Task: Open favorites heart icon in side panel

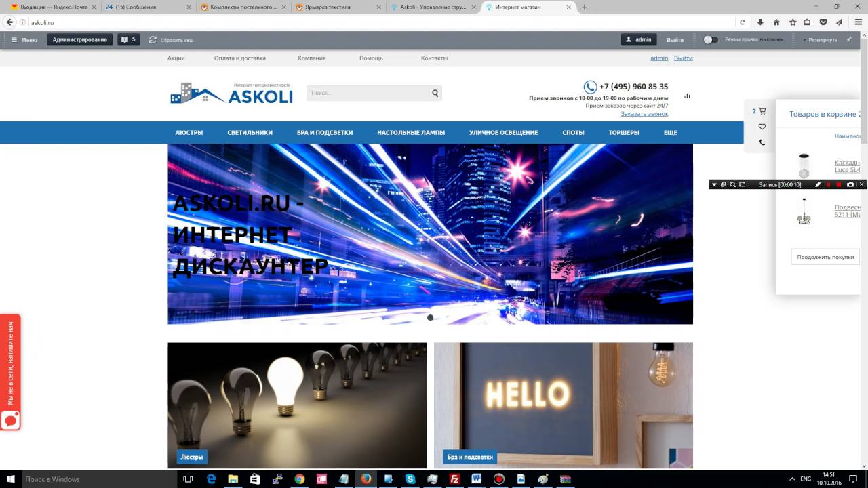Action: 762,127
